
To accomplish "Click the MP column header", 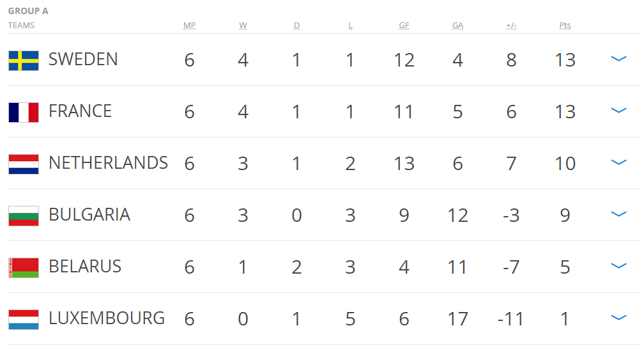I will coord(189,26).
